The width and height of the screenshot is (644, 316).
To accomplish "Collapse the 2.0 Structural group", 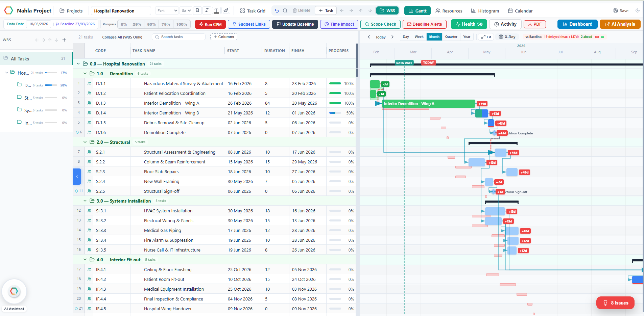I will coord(85,142).
